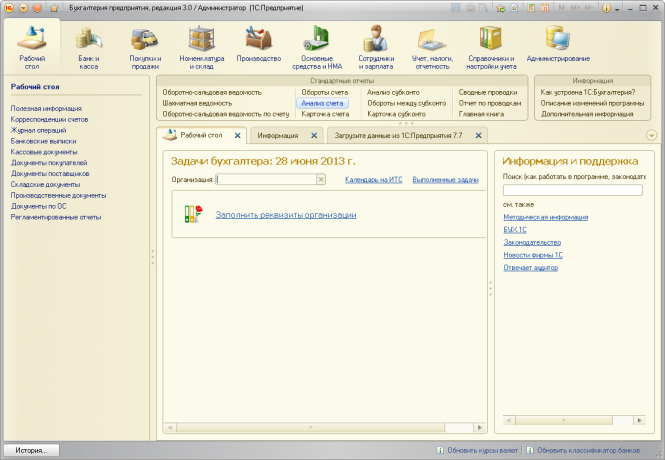665x460 pixels.
Task: Open the Производство toolbox section
Action: 259,44
